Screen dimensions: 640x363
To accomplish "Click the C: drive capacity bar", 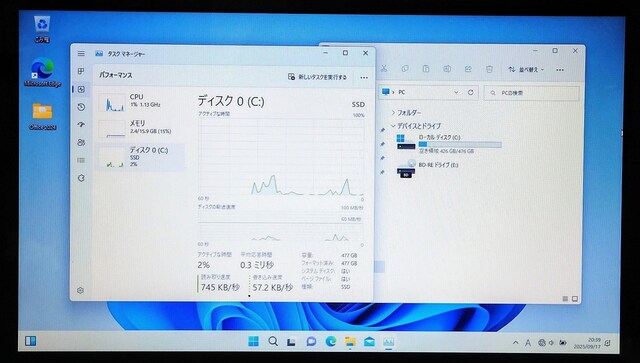I will click(x=460, y=145).
